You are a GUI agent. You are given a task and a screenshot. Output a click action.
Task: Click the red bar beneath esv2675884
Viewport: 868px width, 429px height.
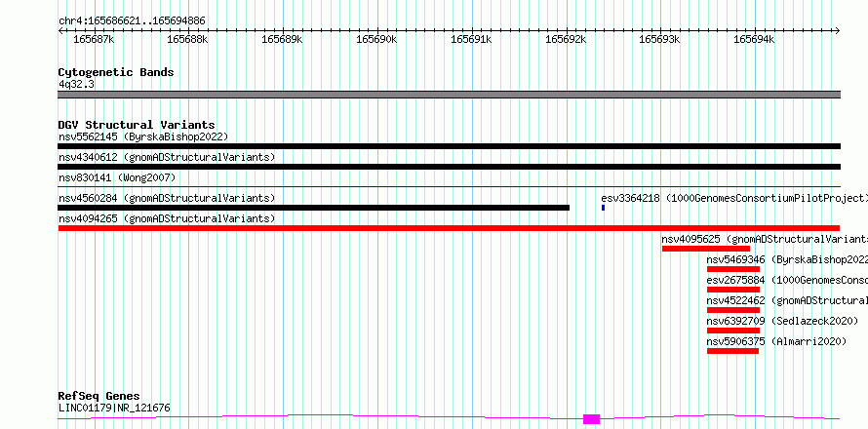pyautogui.click(x=733, y=290)
